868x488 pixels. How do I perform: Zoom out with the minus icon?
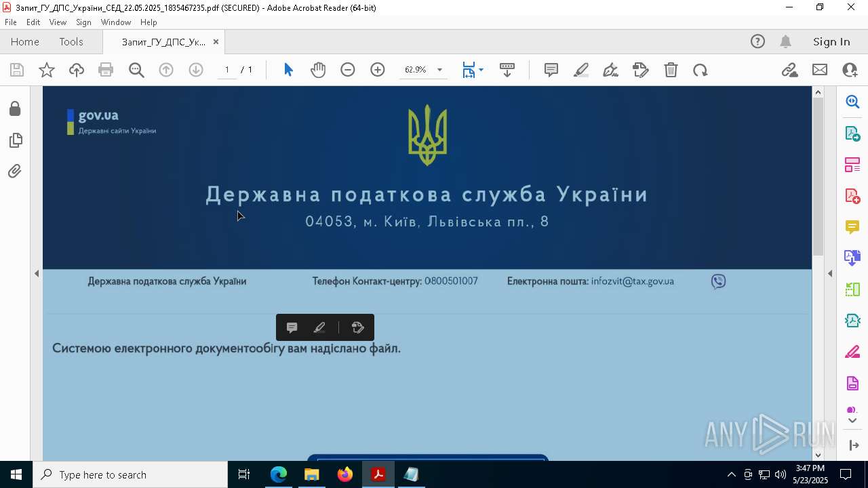coord(348,70)
